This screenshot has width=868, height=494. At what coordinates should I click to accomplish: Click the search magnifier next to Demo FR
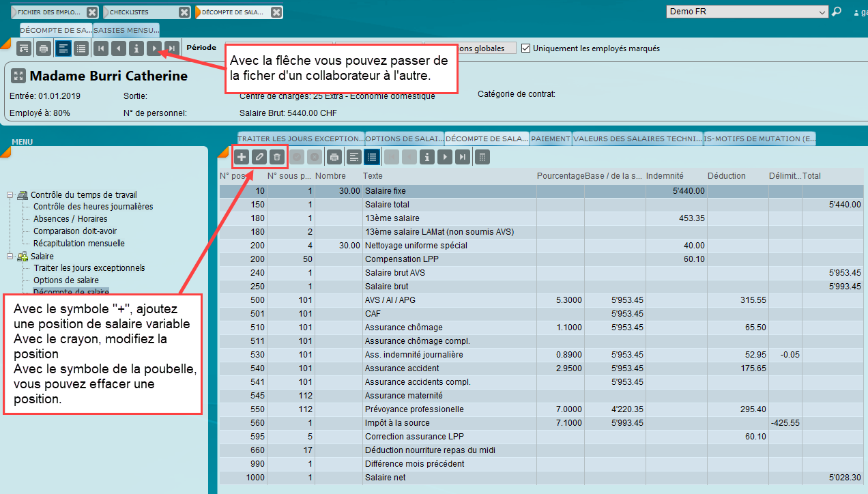(x=837, y=12)
